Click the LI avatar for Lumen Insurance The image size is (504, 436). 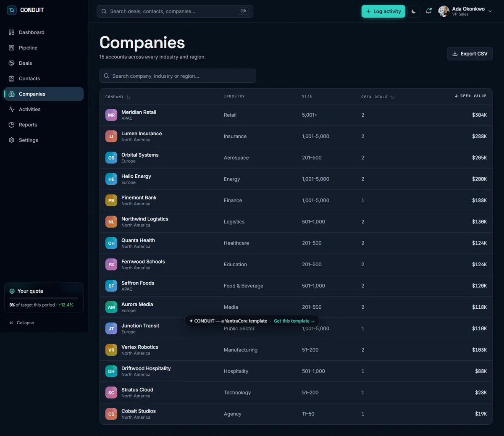[111, 137]
